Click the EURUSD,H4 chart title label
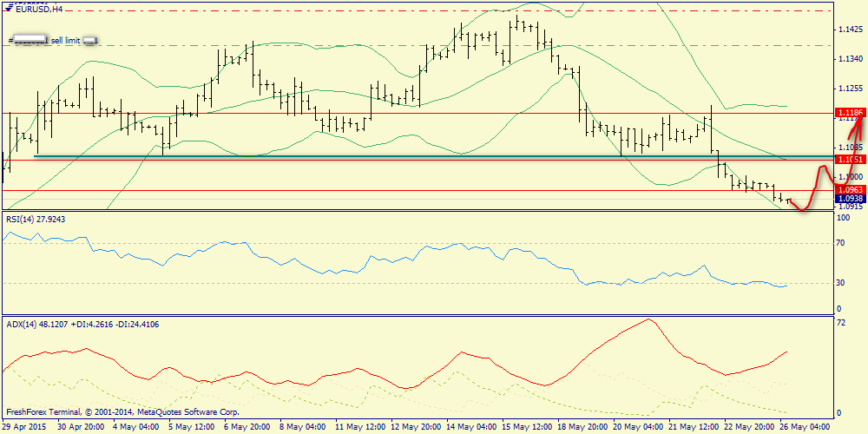Screen dimensions: 868x434 point(33,9)
